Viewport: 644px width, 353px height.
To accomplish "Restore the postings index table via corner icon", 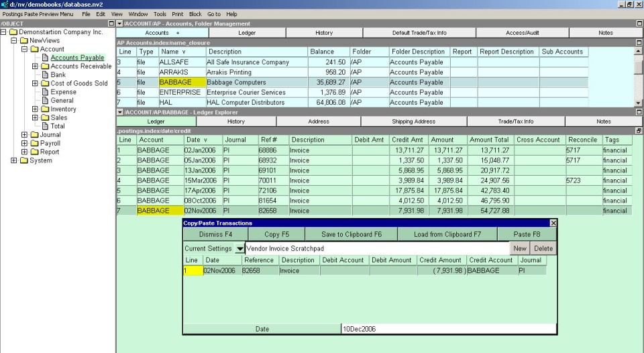I will pos(639,130).
